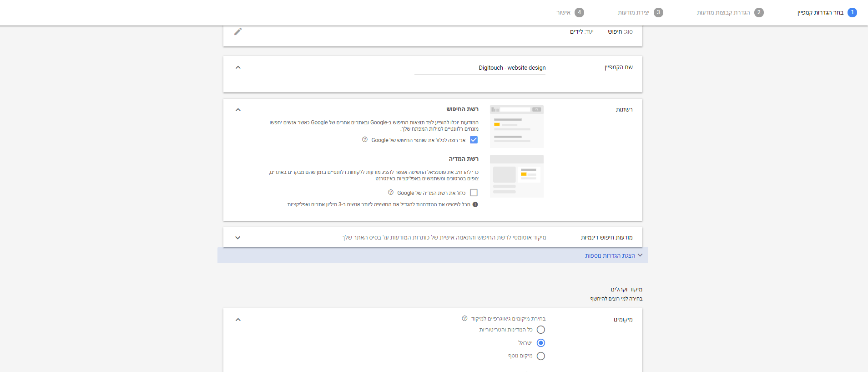Select the ישראל radio button
868x372 pixels.
[x=541, y=343]
